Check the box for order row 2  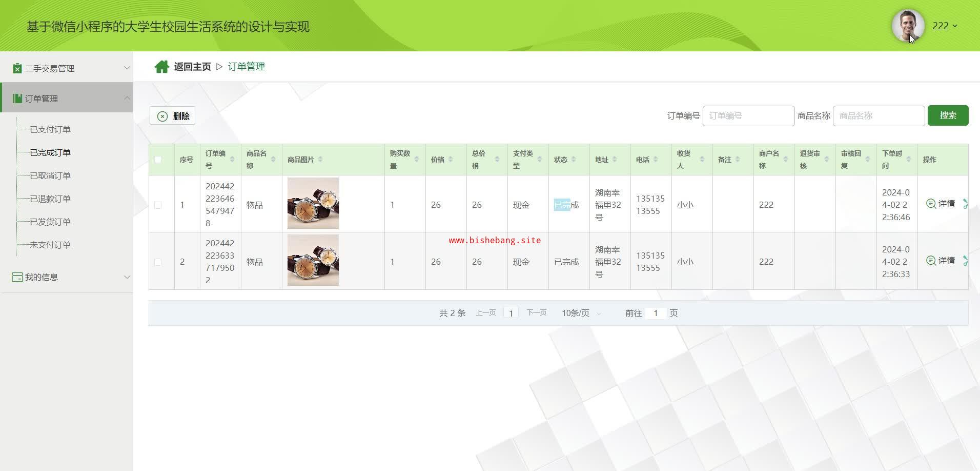[158, 262]
